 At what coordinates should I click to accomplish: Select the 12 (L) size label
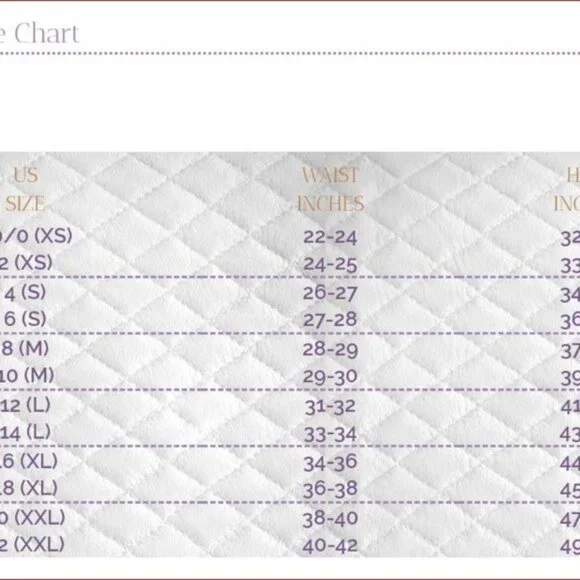(25, 405)
